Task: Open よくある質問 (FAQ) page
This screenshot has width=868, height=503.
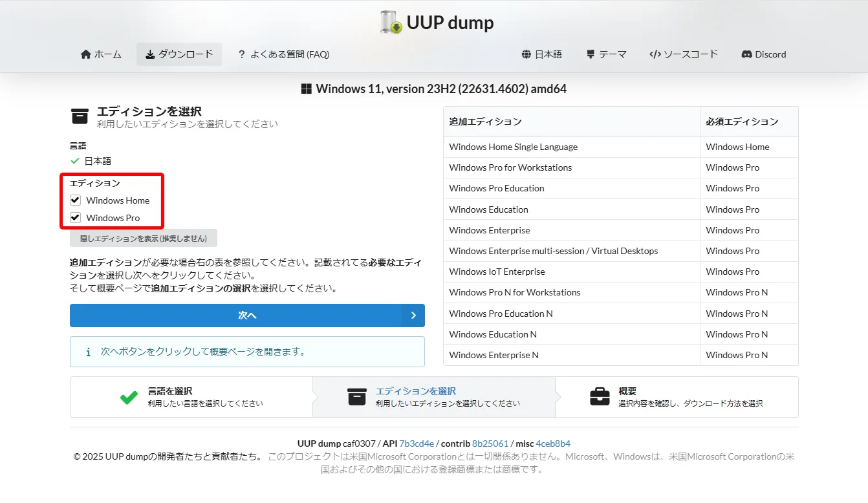Action: (283, 54)
